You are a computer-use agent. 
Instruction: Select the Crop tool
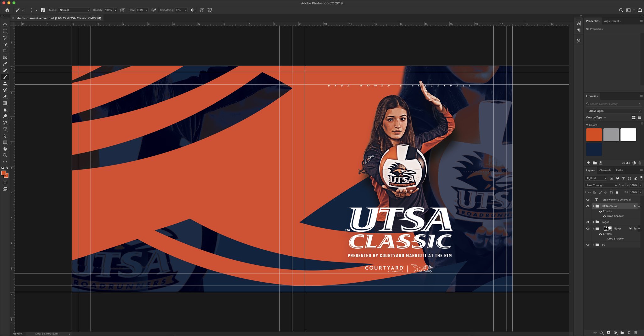coord(5,51)
